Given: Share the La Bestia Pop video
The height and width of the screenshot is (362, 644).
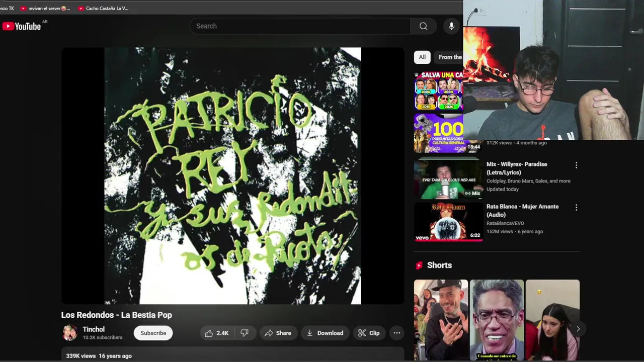Looking at the screenshot, I should [278, 333].
